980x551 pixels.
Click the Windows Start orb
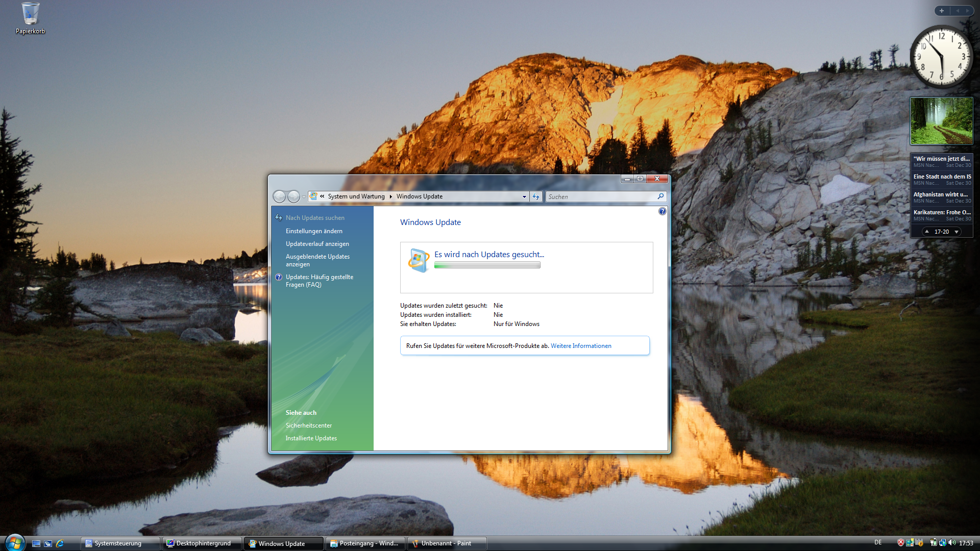[14, 542]
